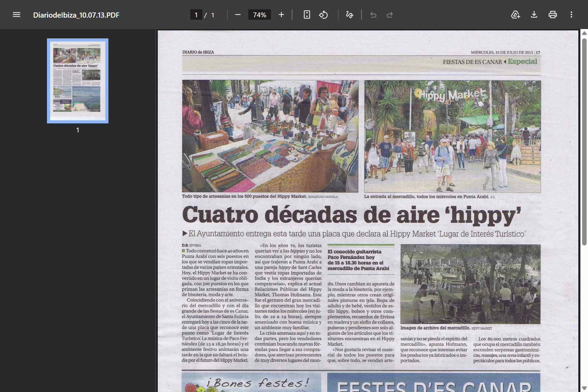Click the 74% zoom level field

(260, 15)
